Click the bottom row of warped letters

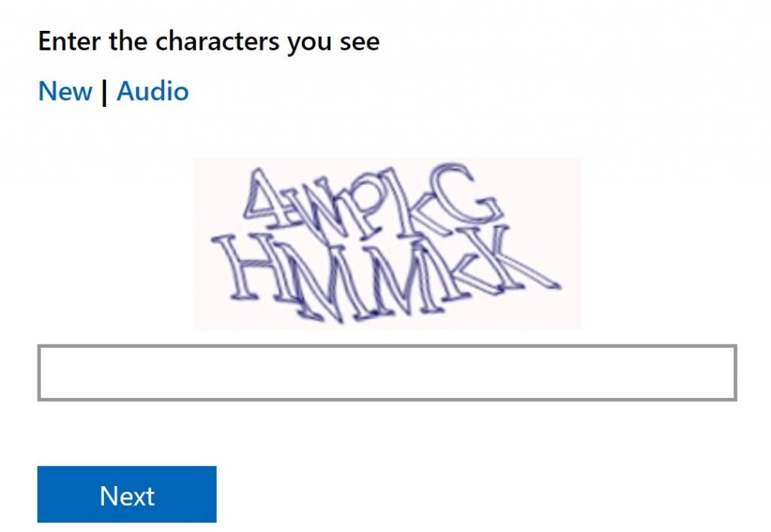[386, 275]
